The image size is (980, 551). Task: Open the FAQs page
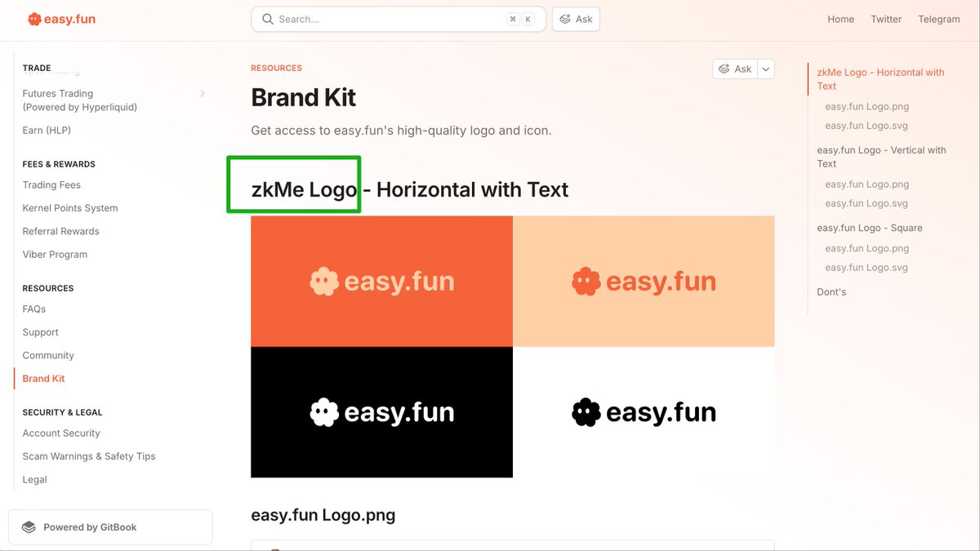34,309
